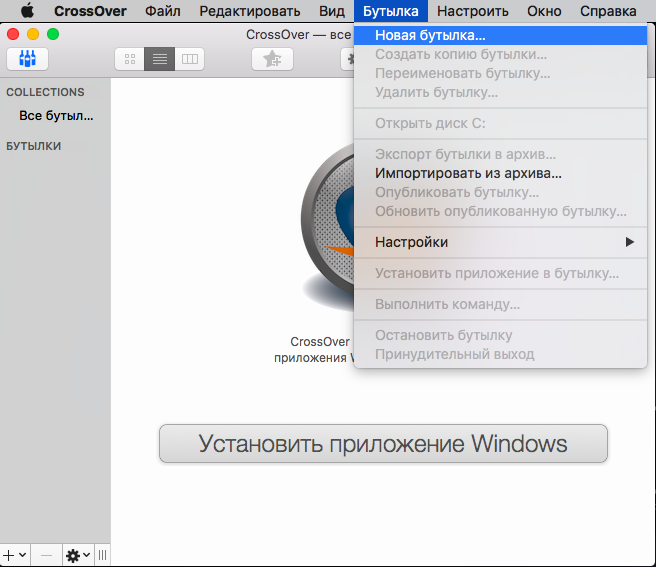This screenshot has width=656, height=567.
Task: Click the COLLECTIONS sidebar header
Action: (45, 92)
